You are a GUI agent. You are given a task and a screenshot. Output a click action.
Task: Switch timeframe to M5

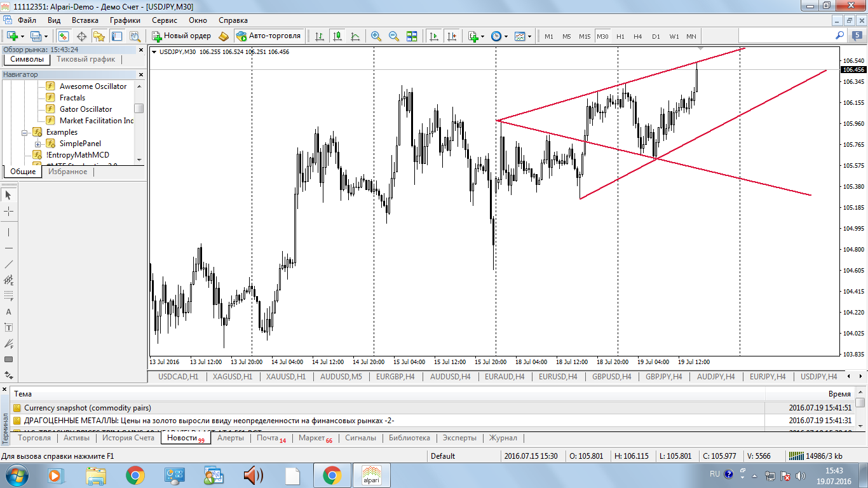coord(566,36)
